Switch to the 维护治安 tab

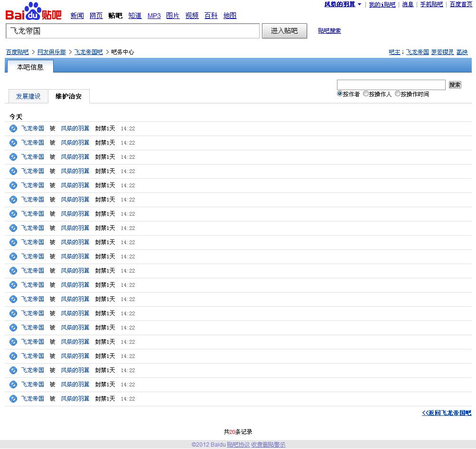click(x=69, y=96)
